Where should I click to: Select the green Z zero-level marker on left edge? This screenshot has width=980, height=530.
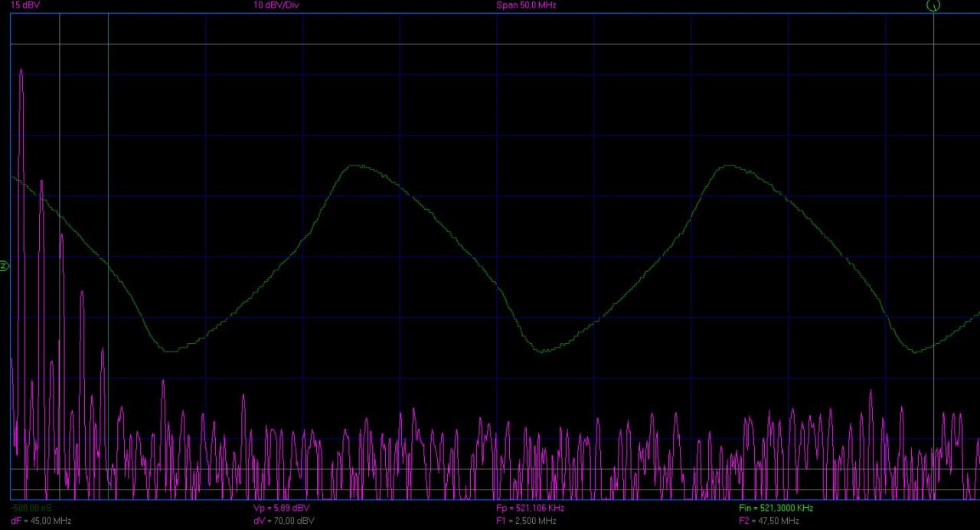pos(4,266)
